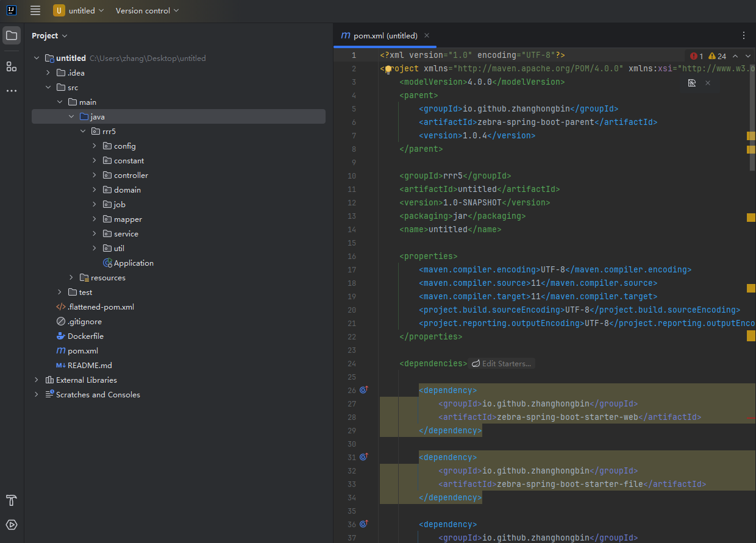Click the zebra-spring-boot-parent artifactId text

coord(535,122)
